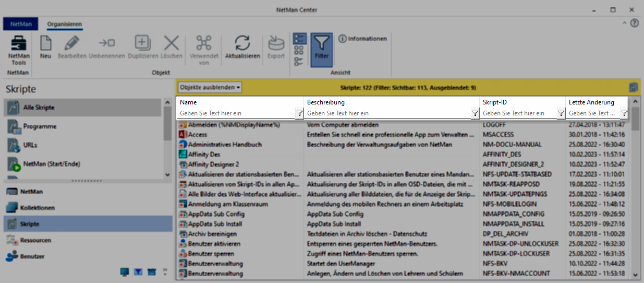
Task: Open NetMan Tools from the ribbon
Action: coord(19,51)
